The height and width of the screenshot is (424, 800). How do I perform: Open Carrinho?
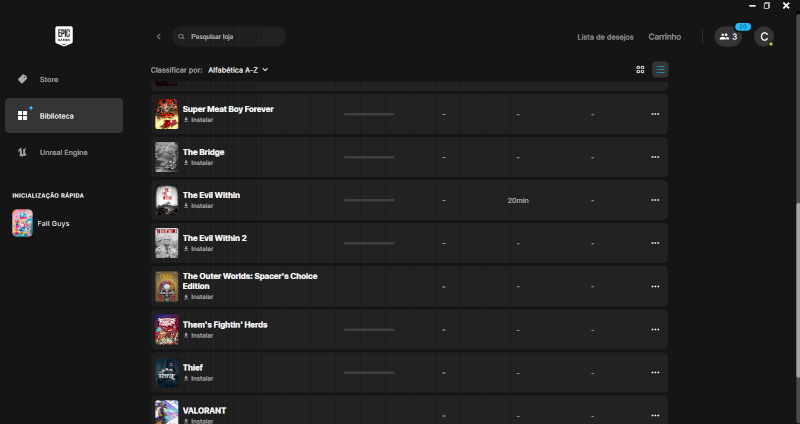[664, 37]
